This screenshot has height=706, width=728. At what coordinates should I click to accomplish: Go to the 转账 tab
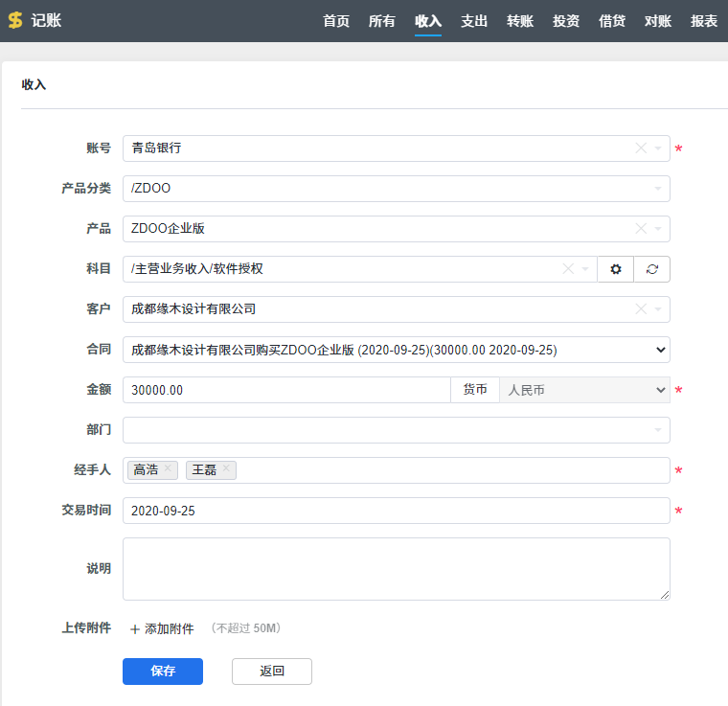[x=520, y=21]
